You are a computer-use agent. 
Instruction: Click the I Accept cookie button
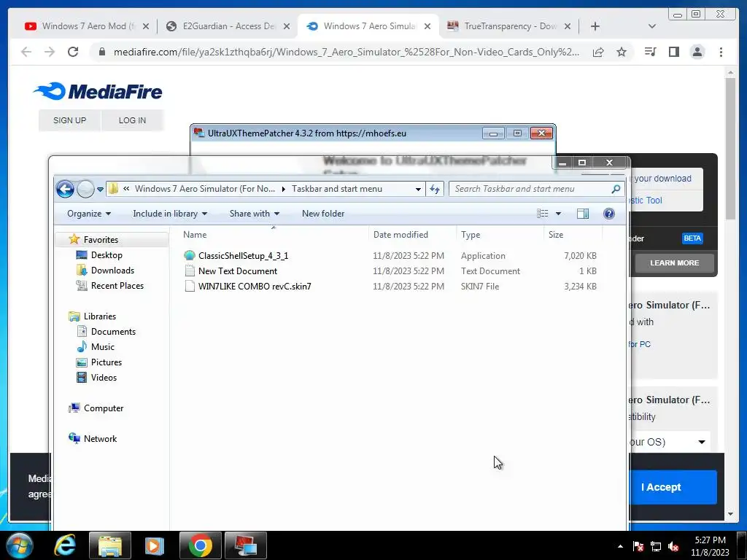673,487
